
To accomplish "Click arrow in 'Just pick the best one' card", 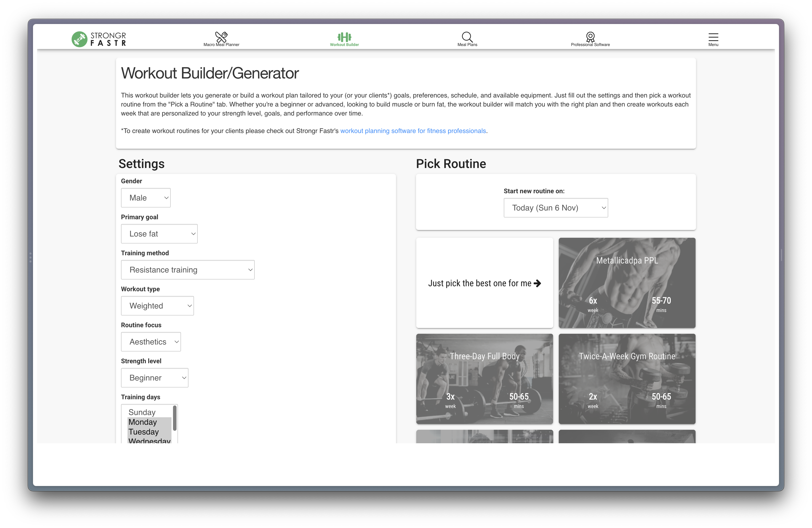I will pos(537,283).
